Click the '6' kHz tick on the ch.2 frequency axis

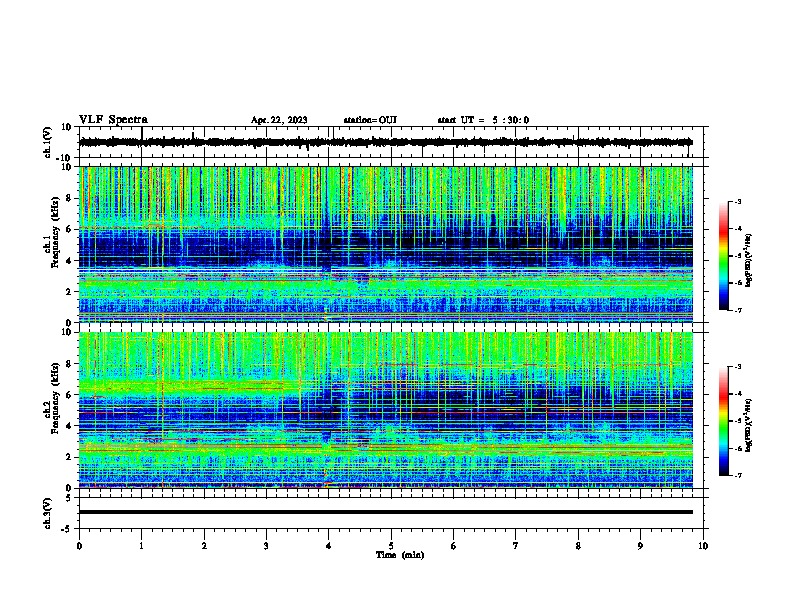point(70,395)
